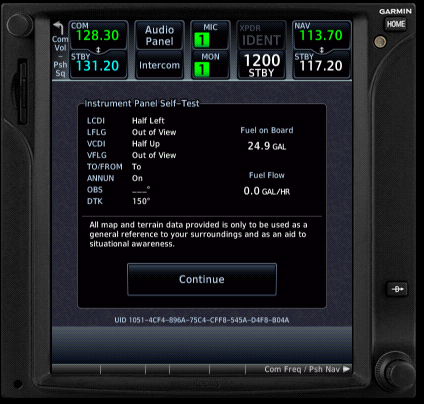The height and width of the screenshot is (404, 424).
Task: Click the VCDI Half Up row
Action: 123,144
